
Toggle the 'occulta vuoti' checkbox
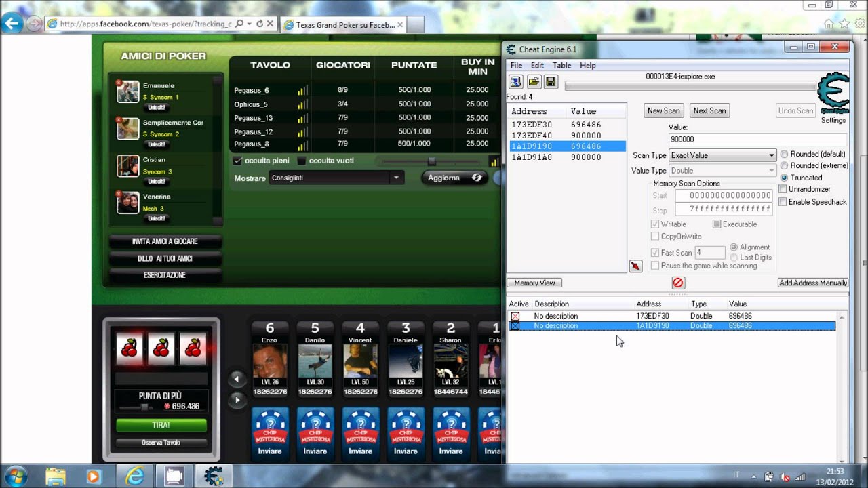point(302,161)
